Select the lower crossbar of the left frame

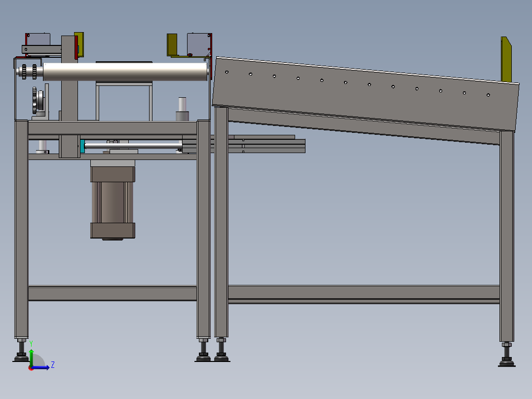pos(113,293)
